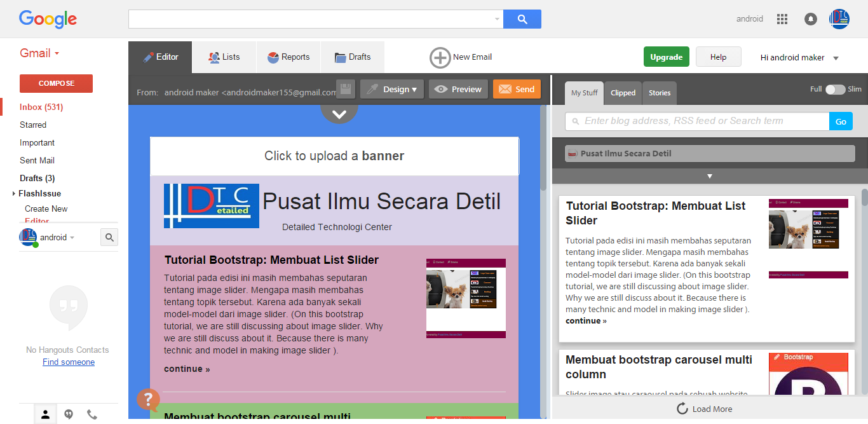Click the Find someone link
This screenshot has width=868, height=424.
[x=69, y=362]
